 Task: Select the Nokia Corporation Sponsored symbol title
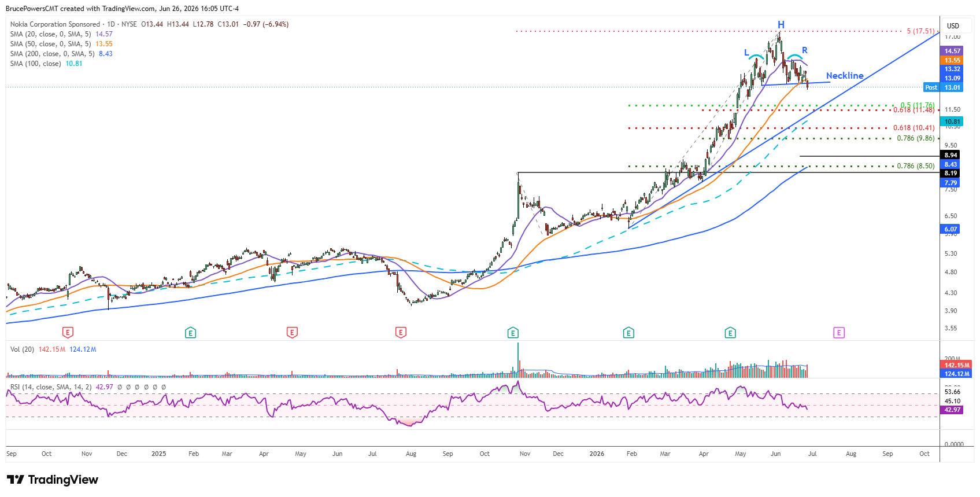click(55, 24)
